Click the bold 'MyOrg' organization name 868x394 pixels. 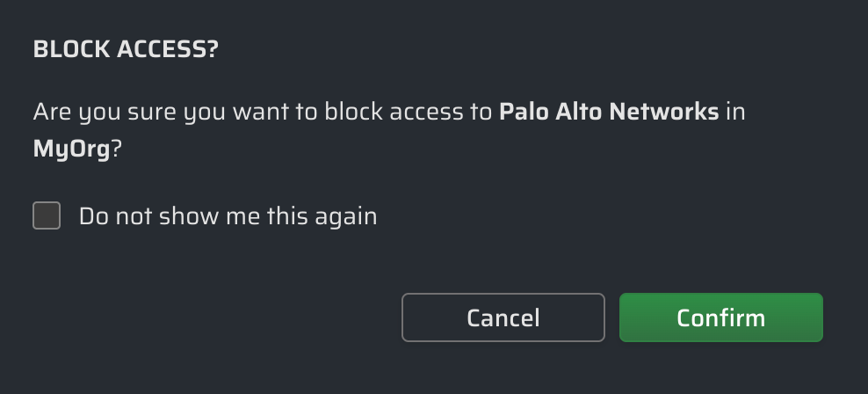[71, 150]
